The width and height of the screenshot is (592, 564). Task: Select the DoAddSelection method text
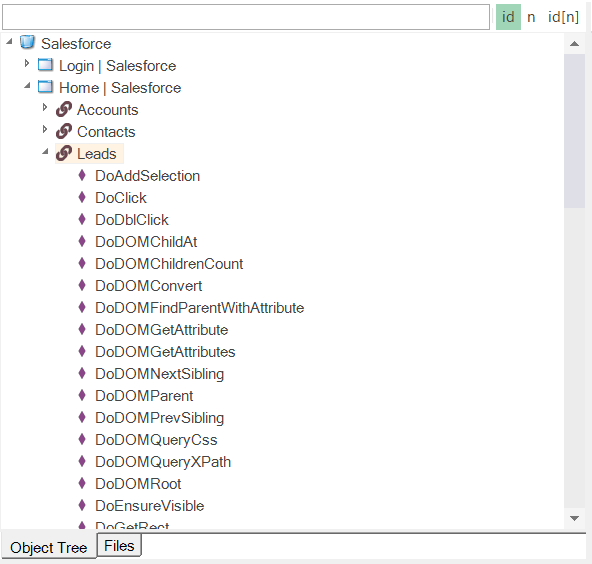[147, 176]
